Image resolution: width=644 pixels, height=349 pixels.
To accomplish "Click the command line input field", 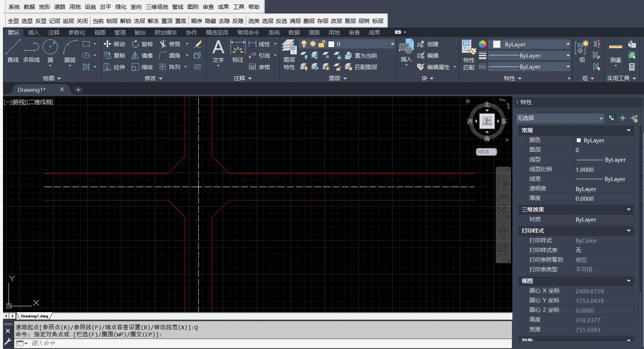I will [271, 343].
